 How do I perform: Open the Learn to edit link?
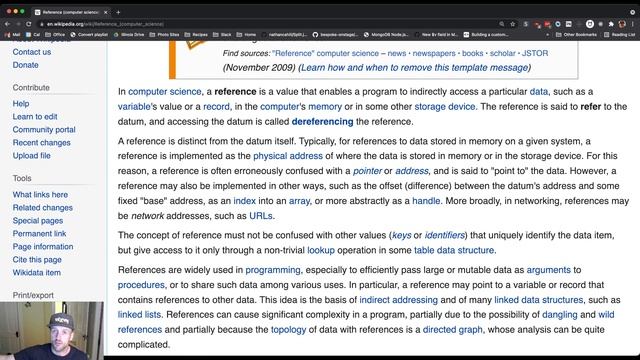pos(35,117)
